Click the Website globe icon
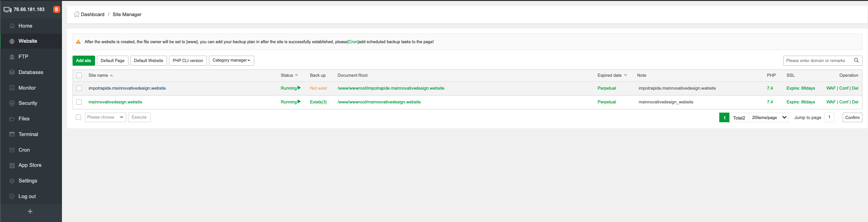This screenshot has height=222, width=868. coord(12,41)
